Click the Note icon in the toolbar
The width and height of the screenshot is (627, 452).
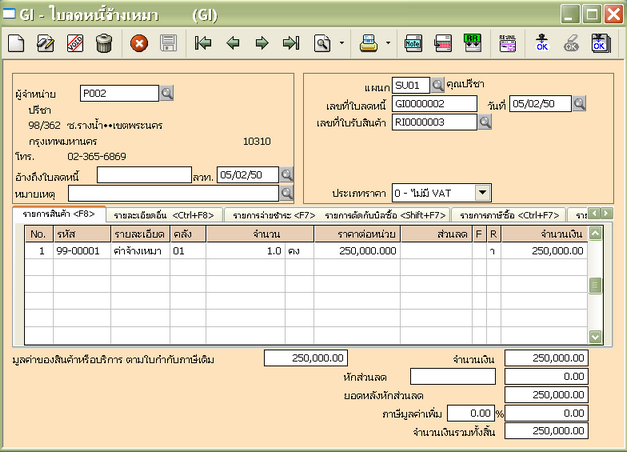[412, 43]
